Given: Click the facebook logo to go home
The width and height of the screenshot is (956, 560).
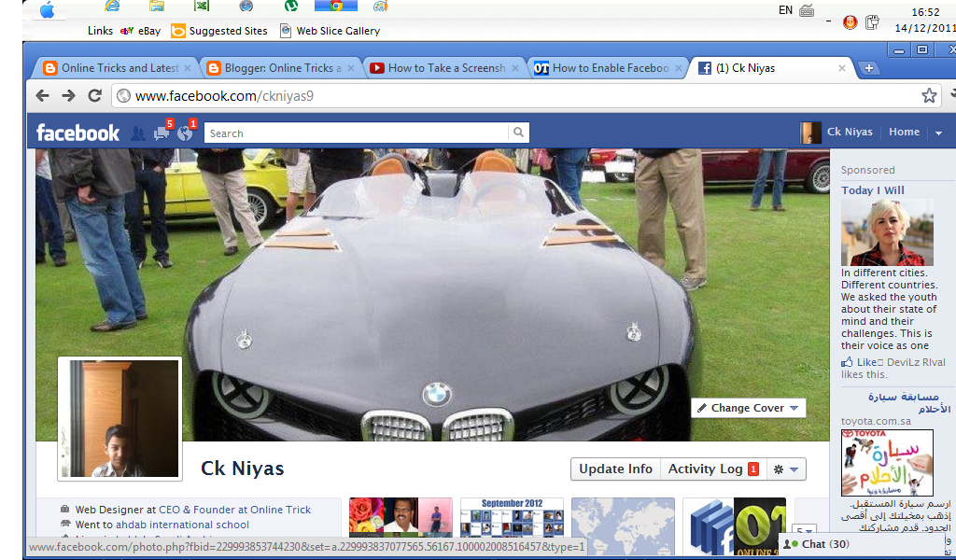Looking at the screenshot, I should point(77,132).
